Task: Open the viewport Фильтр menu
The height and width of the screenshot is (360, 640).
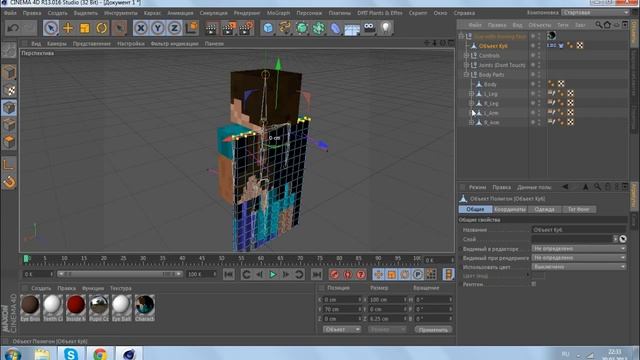Action: pyautogui.click(x=174, y=43)
